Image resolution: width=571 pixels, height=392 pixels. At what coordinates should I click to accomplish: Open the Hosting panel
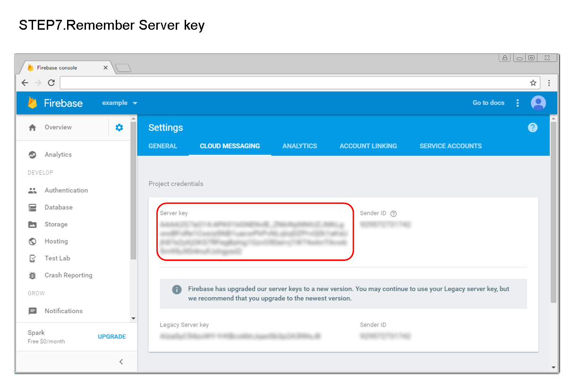pos(55,241)
